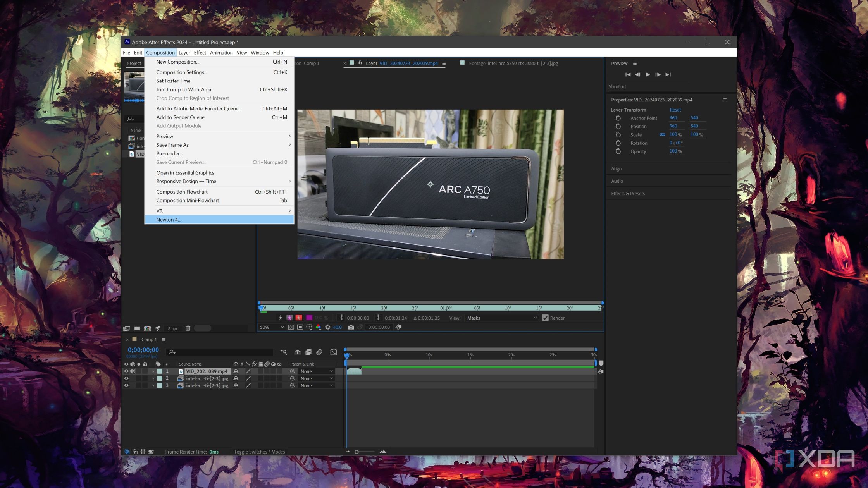Screen dimensions: 868x488
Task: Click the Frame Blending icon above the layers
Action: (308, 352)
